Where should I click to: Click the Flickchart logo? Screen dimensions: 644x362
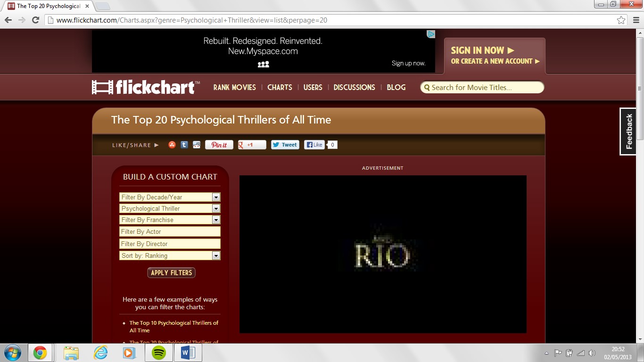(146, 87)
